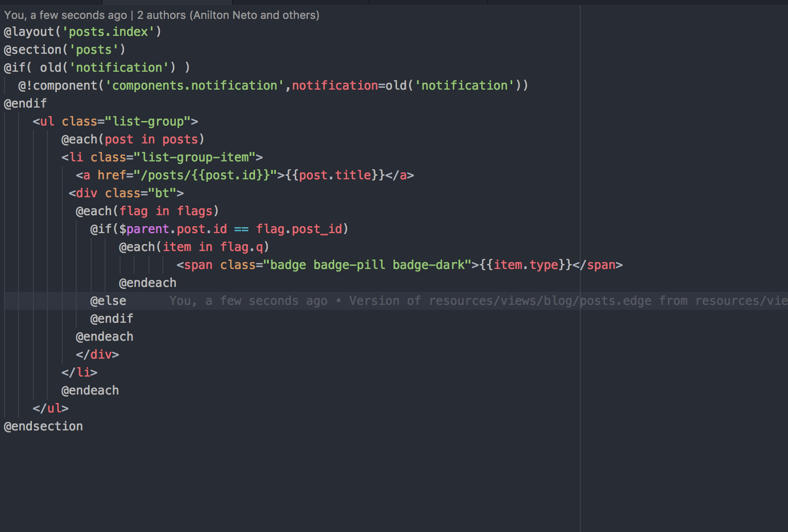Click the closing </div> tag
Viewport: 788px width, 532px height.
click(x=98, y=355)
